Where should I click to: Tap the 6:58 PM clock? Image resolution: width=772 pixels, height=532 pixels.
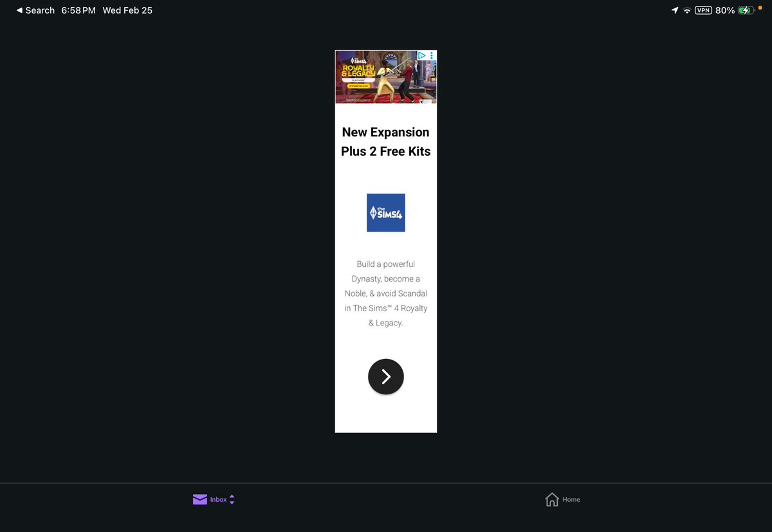click(78, 10)
